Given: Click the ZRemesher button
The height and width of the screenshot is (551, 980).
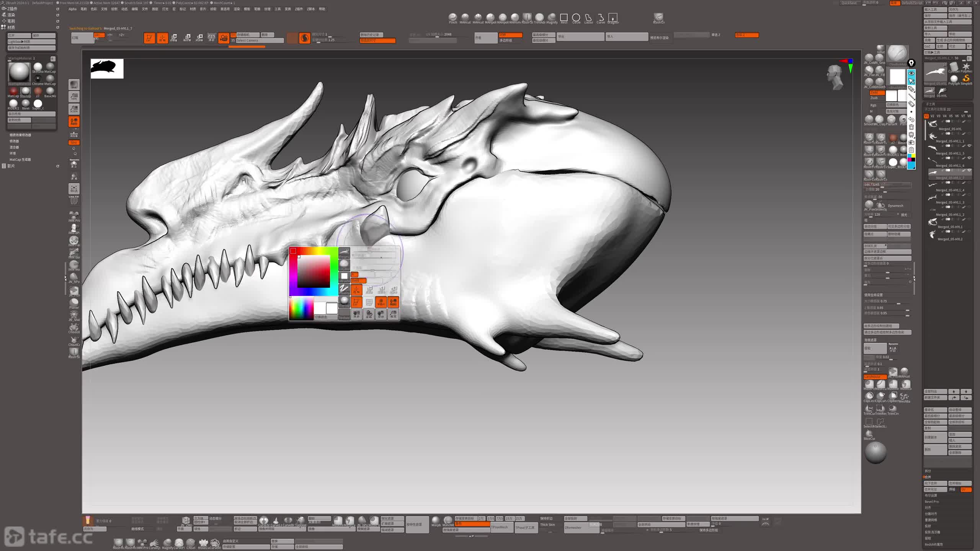Looking at the screenshot, I should click(573, 527).
